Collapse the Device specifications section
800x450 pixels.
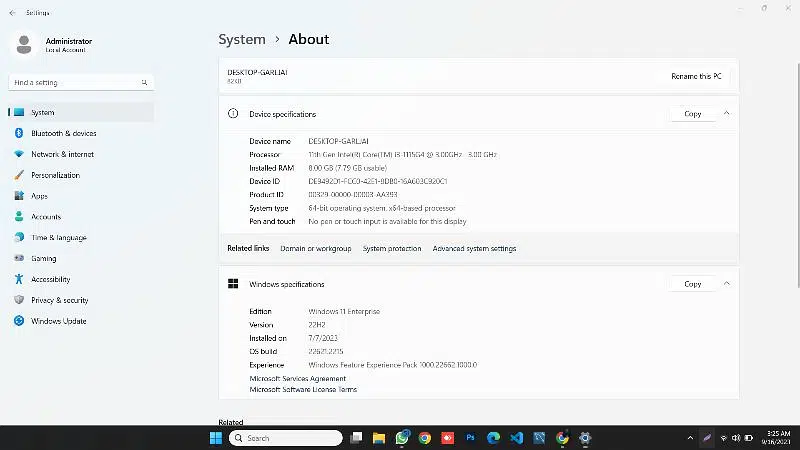pyautogui.click(x=726, y=114)
